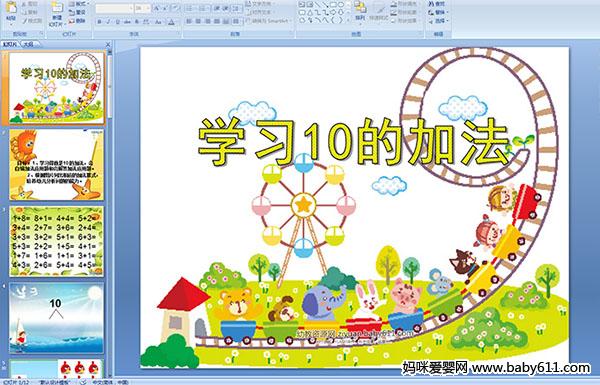
Task: Open the Font dialog launcher
Action: (178, 34)
